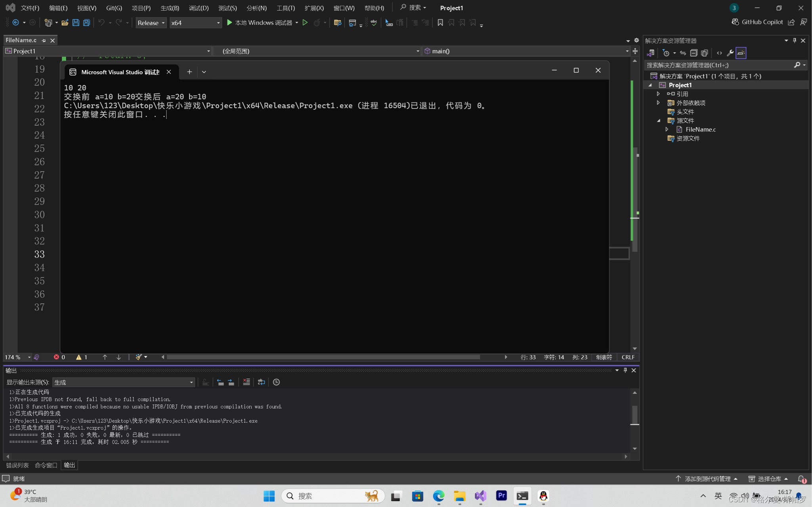Open the 调试(D) debug menu
The width and height of the screenshot is (812, 507).
(x=199, y=8)
